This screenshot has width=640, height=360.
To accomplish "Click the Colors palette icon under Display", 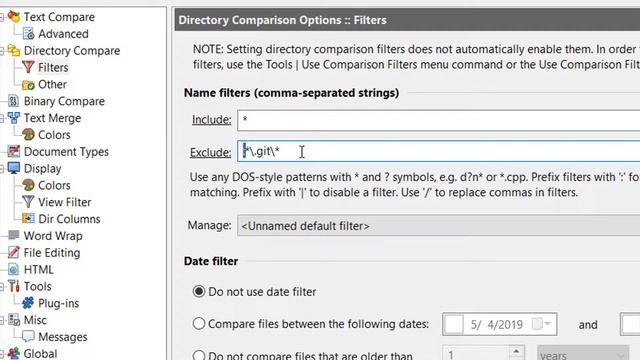I will (28, 185).
